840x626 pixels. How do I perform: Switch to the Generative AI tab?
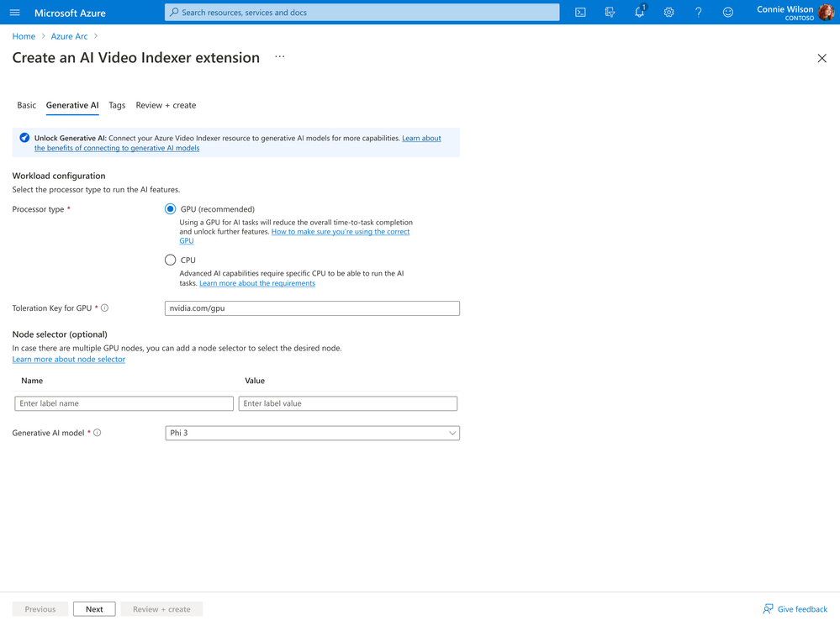(72, 105)
